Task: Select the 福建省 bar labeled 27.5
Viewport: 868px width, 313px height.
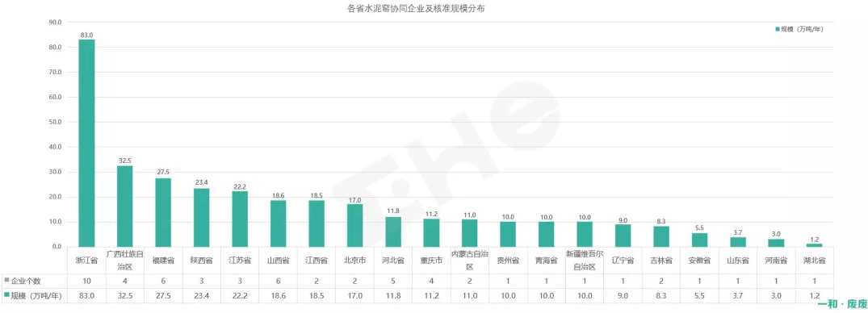Action: [163, 212]
